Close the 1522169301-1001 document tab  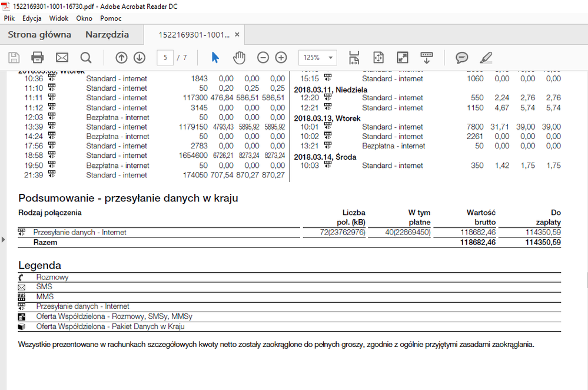[237, 34]
